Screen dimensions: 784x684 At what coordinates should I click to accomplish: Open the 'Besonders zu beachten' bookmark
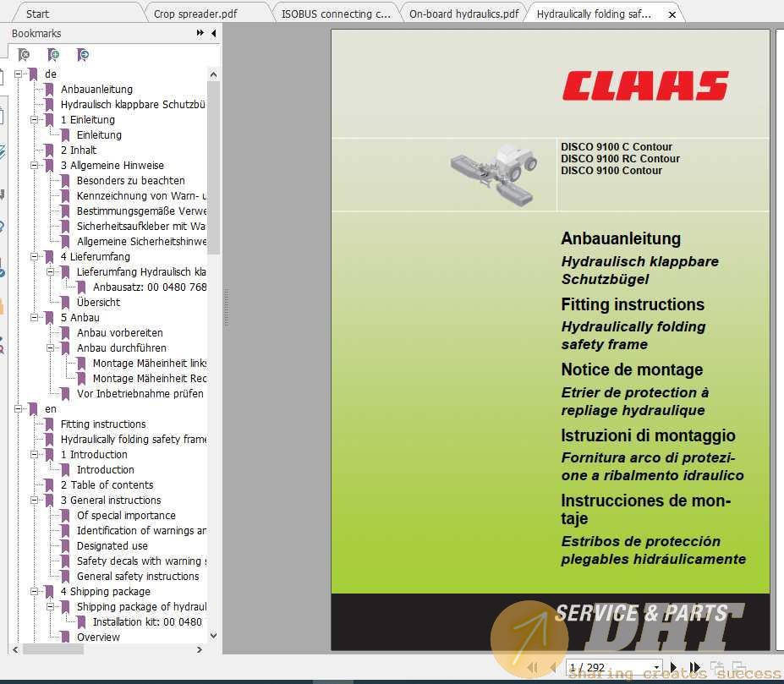[x=130, y=180]
